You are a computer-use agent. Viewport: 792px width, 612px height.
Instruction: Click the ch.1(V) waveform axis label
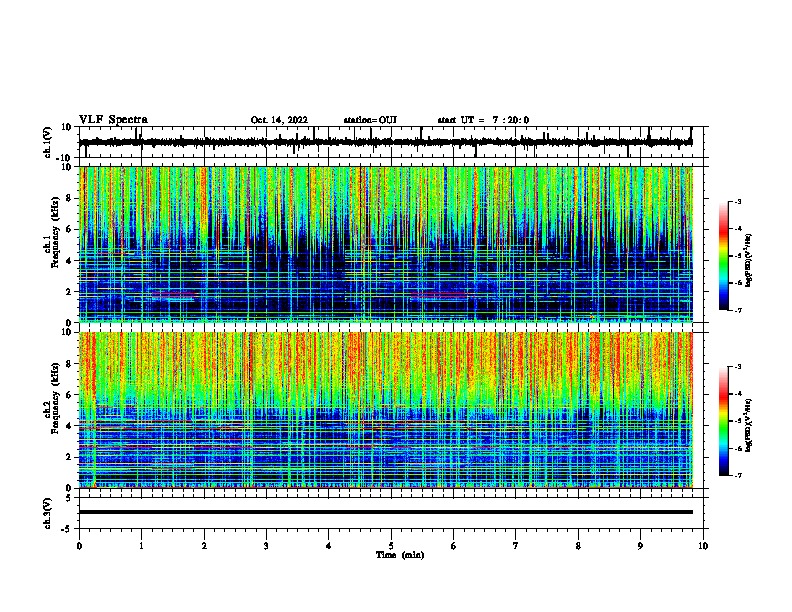(x=47, y=142)
